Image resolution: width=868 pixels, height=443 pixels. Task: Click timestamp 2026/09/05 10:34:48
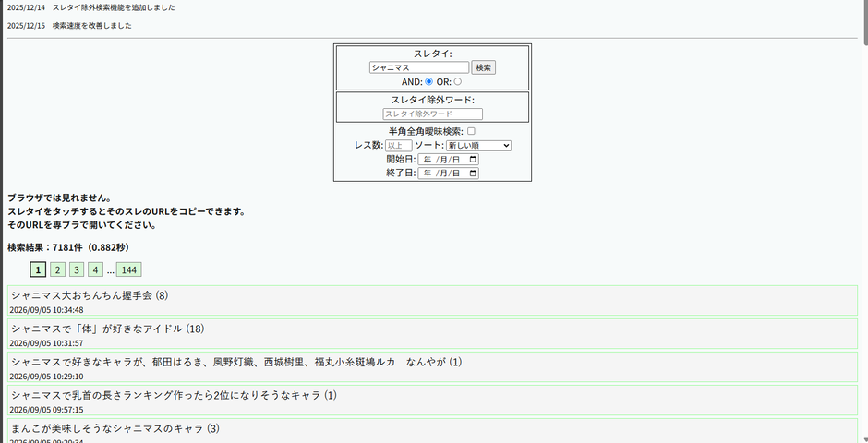click(x=46, y=310)
